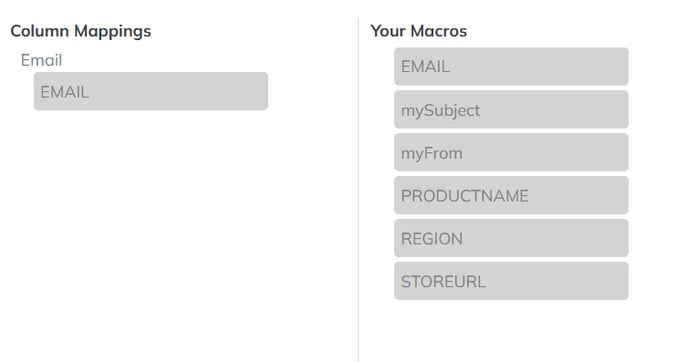Choose the REGION macro
Image resolution: width=688 pixels, height=362 pixels.
[x=511, y=238]
